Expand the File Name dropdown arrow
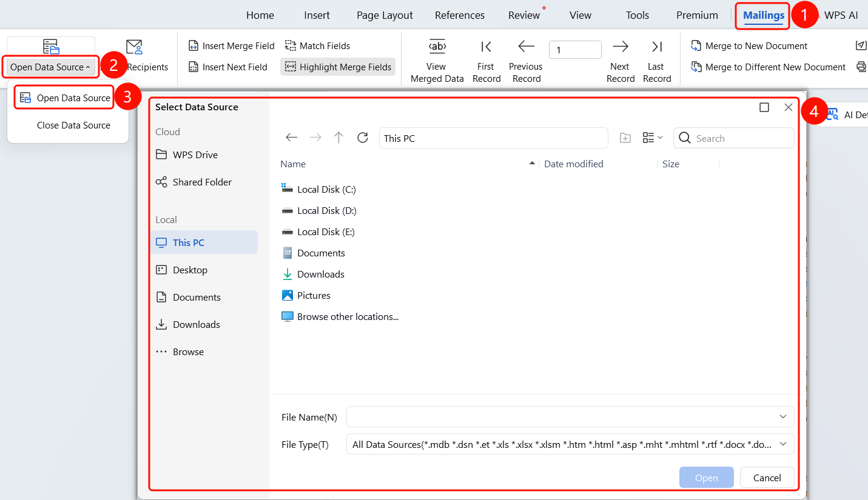 click(782, 417)
